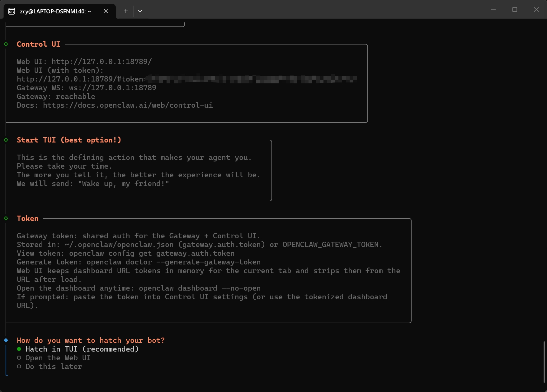Click the green diamond beside Start TUI
The width and height of the screenshot is (547, 392).
click(6, 140)
